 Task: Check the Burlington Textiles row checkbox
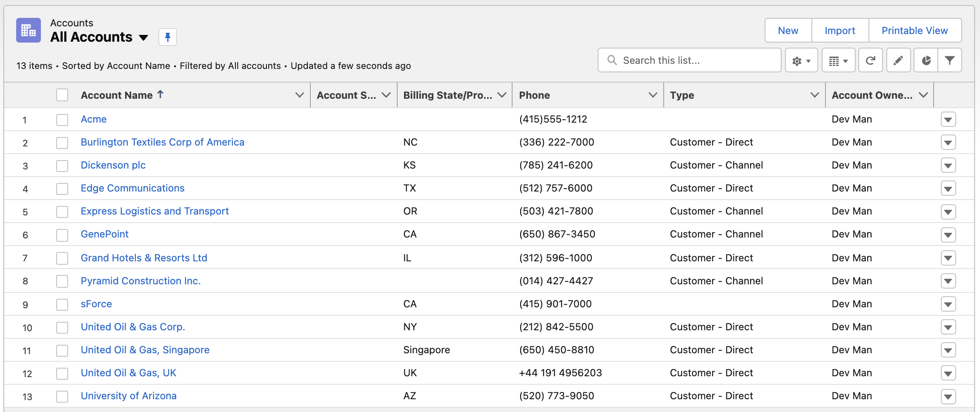[62, 143]
